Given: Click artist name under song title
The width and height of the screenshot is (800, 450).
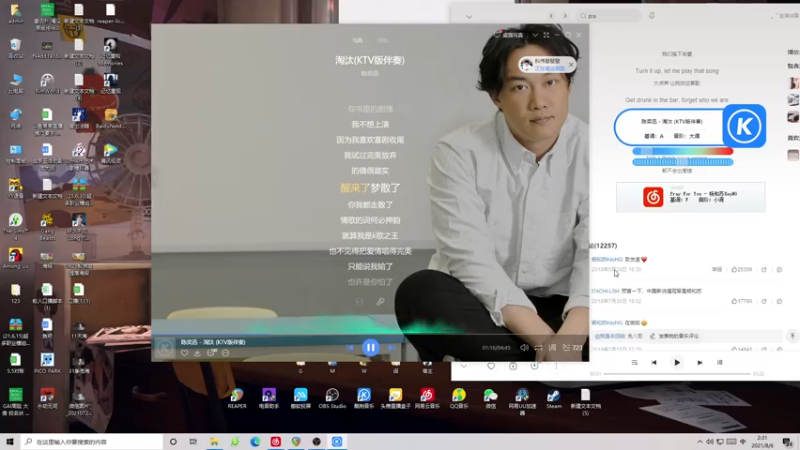Looking at the screenshot, I should [370, 73].
